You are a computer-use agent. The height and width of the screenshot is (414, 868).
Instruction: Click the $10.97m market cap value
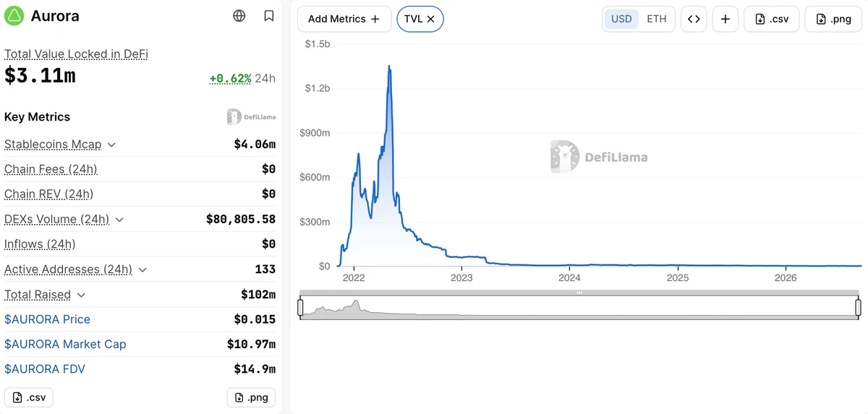point(251,344)
